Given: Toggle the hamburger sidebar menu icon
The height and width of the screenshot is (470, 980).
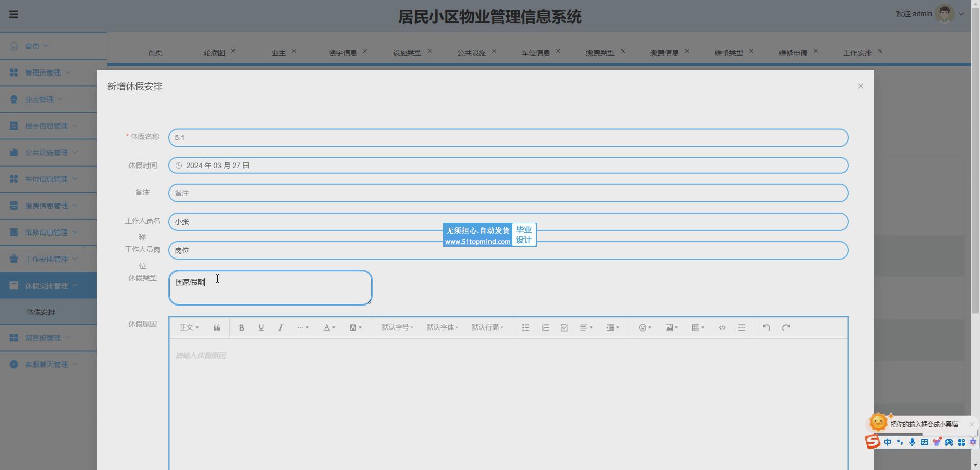Looking at the screenshot, I should pos(14,14).
